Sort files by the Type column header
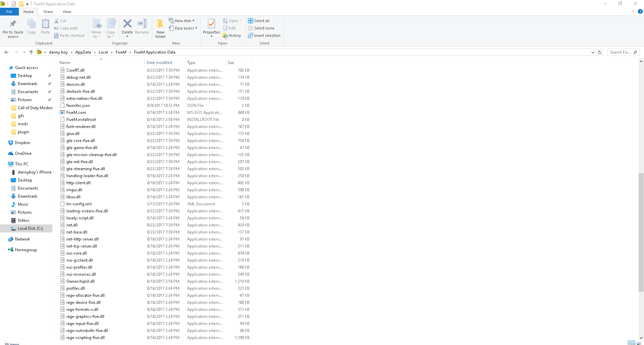This screenshot has height=345, width=644. pos(205,63)
